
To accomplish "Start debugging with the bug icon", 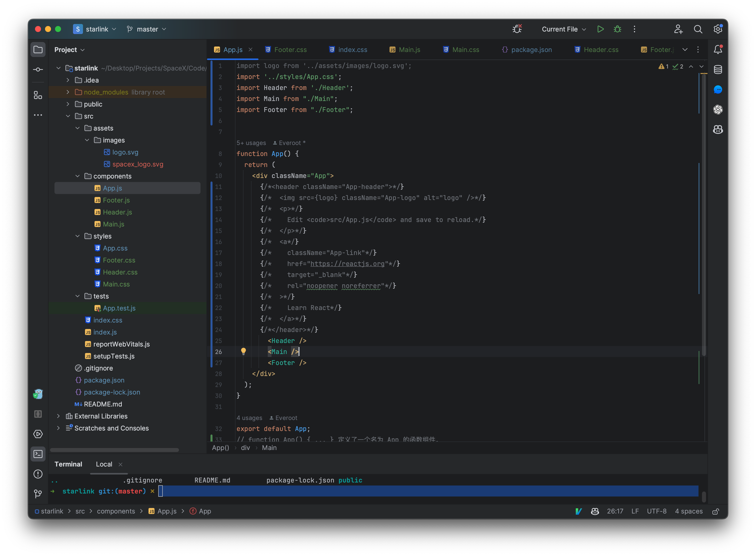I will coord(617,29).
